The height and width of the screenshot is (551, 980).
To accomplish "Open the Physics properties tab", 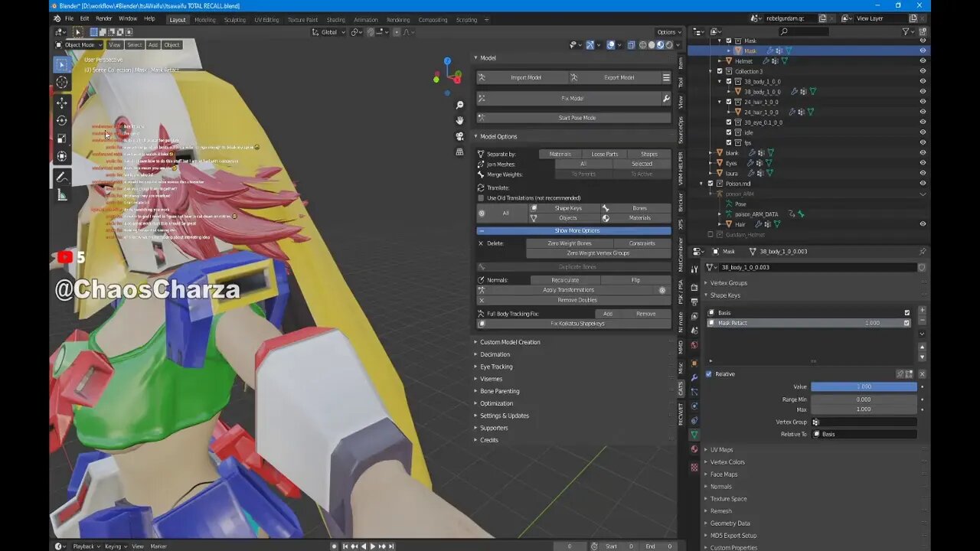I will (x=694, y=406).
